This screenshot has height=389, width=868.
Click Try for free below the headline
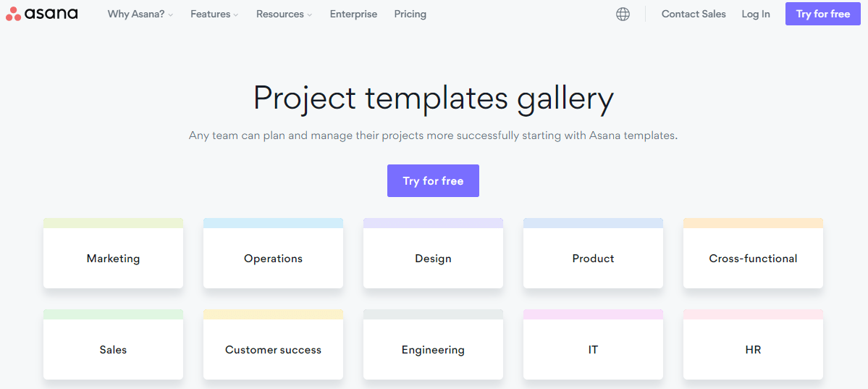433,180
